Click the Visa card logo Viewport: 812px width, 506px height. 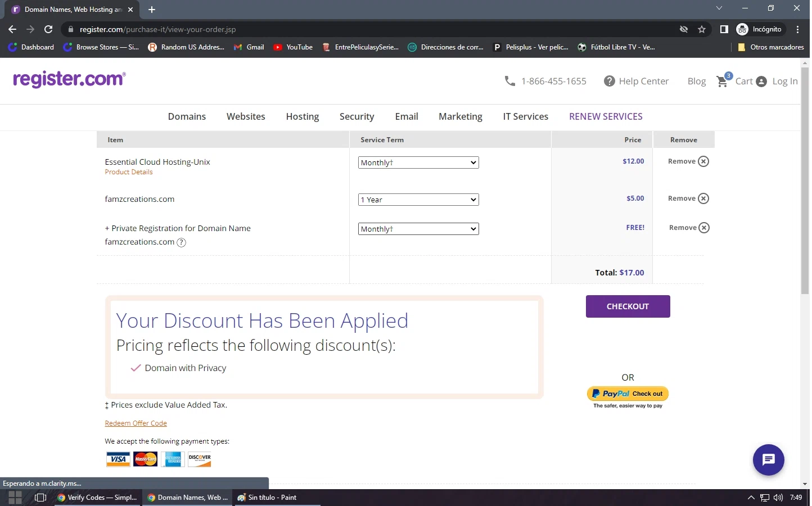[119, 459]
